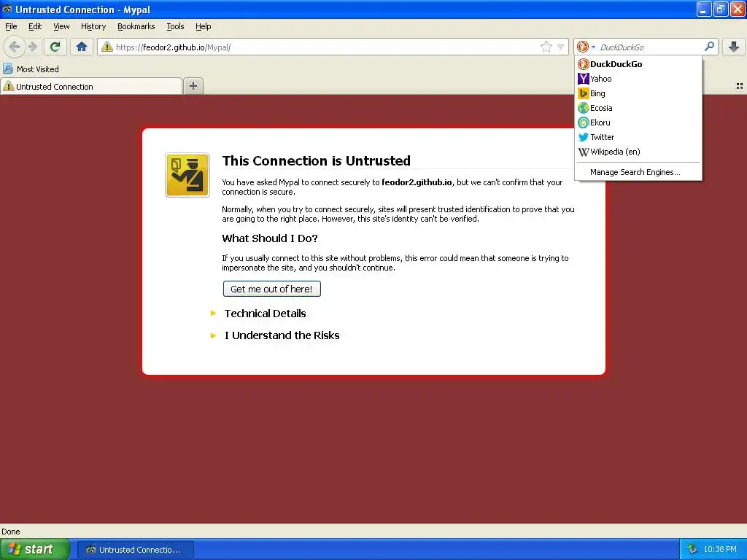747x560 pixels.
Task: Click the bold feodor2.github.io text
Action: point(417,182)
